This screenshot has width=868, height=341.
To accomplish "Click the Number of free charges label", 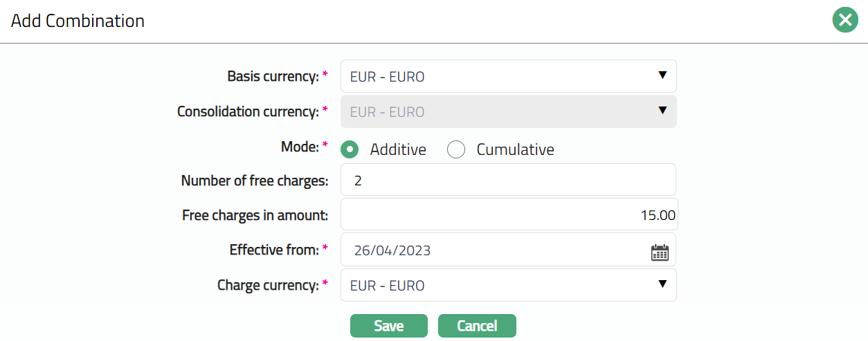I will pos(254,181).
